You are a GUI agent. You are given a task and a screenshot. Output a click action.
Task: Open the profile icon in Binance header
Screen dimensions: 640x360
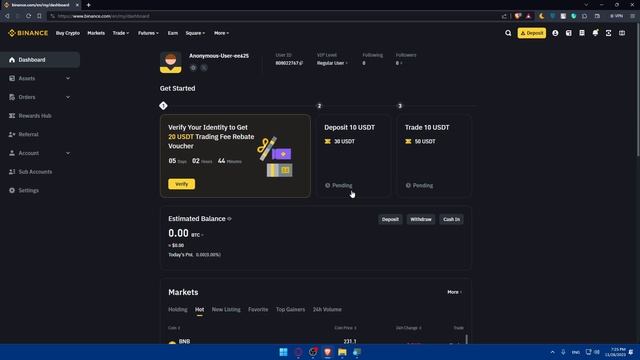coord(555,33)
